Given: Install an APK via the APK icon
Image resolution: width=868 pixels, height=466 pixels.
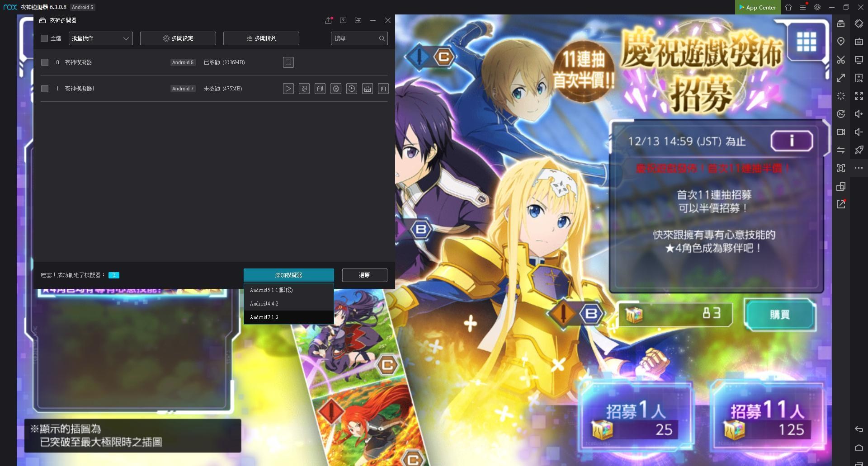Looking at the screenshot, I should pos(859,78).
